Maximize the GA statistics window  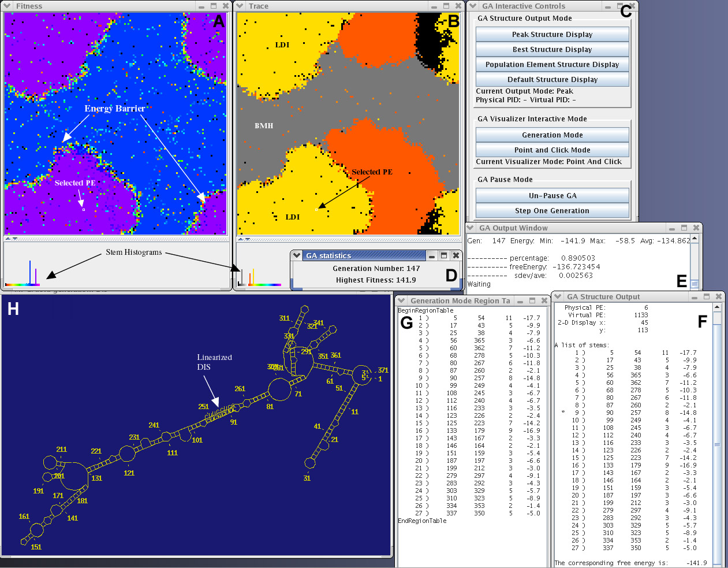click(444, 255)
